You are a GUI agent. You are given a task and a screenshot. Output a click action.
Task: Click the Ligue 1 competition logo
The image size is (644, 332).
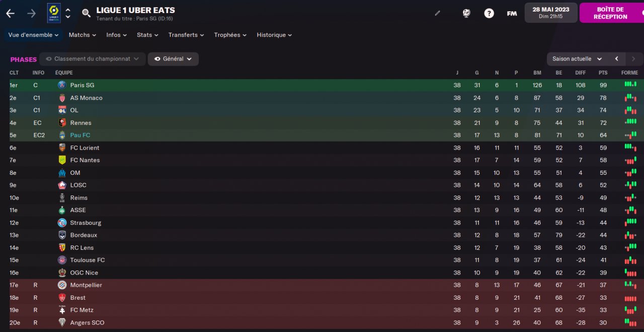click(53, 13)
